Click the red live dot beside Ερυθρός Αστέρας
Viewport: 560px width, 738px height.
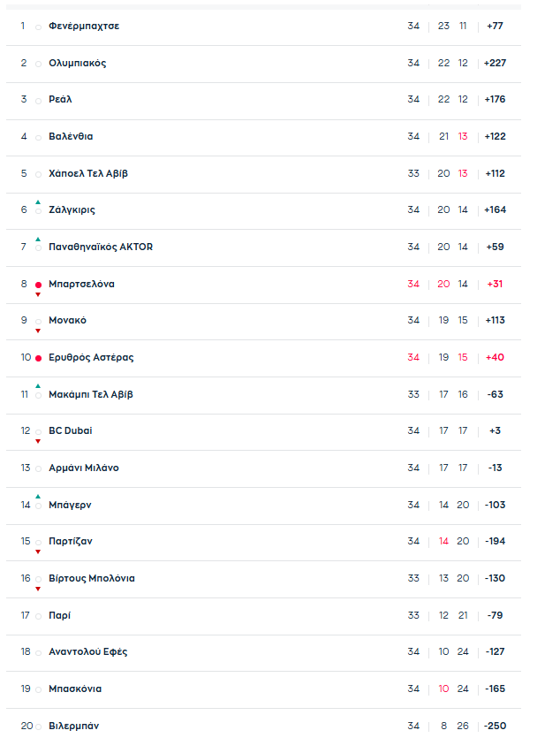38,358
